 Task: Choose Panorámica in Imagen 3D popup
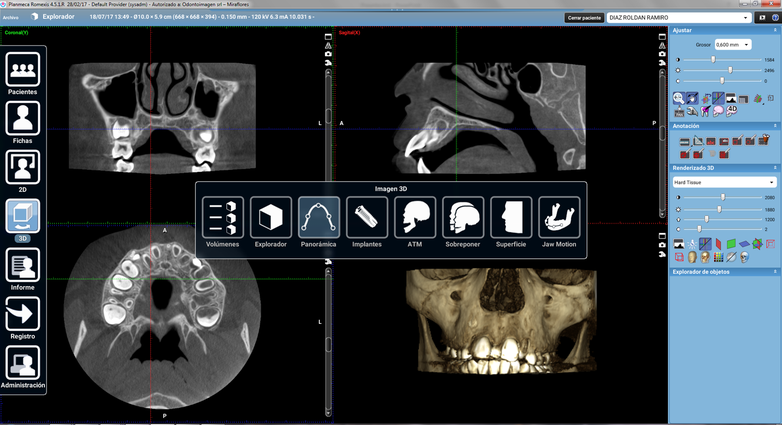tap(319, 222)
